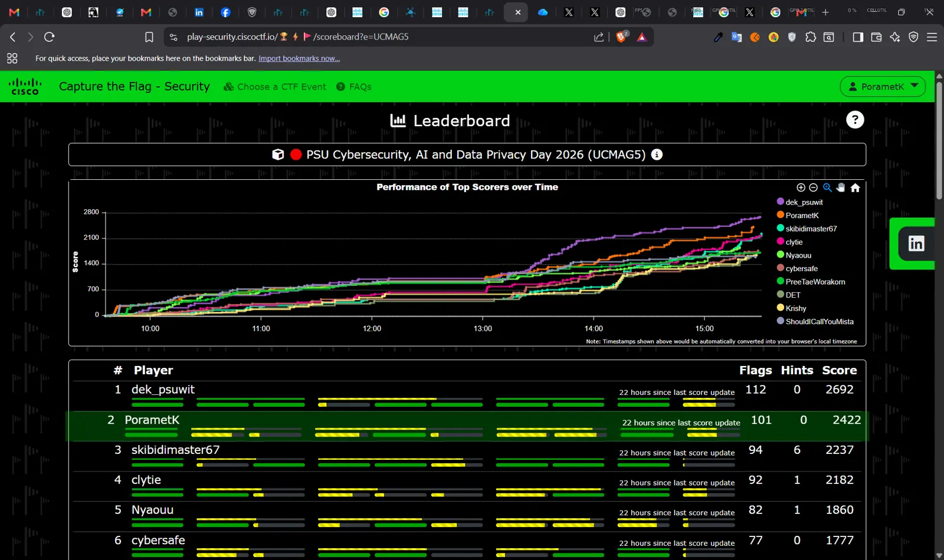This screenshot has height=560, width=944.
Task: Click the Brave Shields icon in address bar
Action: pos(621,37)
